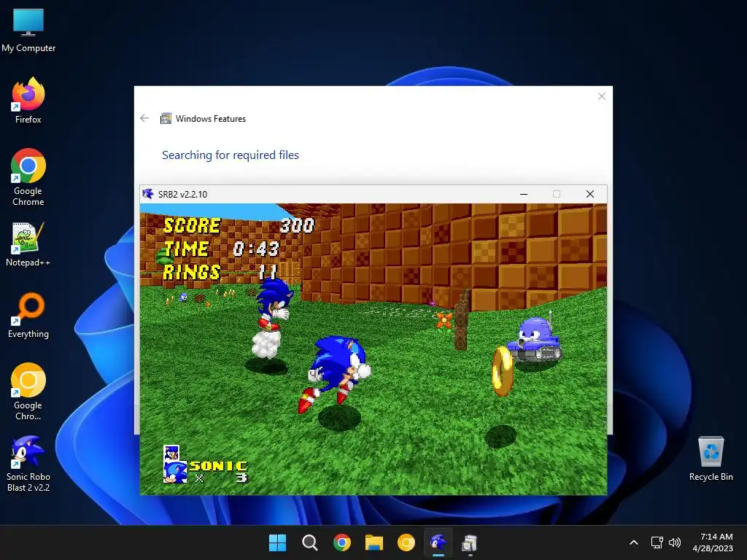Switch to SRB2 game in taskbar
This screenshot has width=747, height=560.
[x=438, y=542]
